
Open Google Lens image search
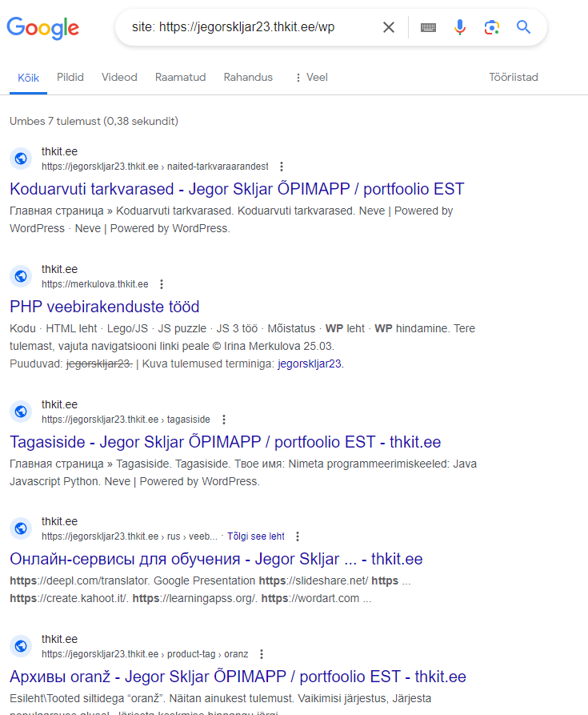(492, 27)
